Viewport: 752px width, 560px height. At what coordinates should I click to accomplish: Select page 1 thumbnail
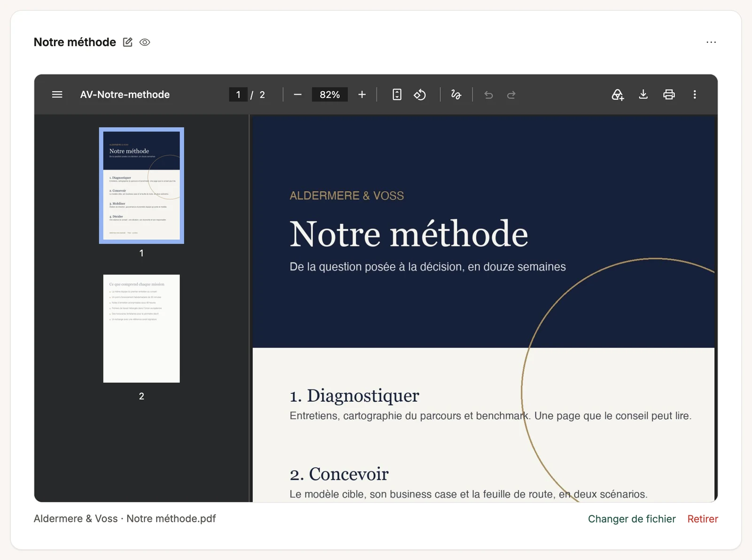pos(141,186)
